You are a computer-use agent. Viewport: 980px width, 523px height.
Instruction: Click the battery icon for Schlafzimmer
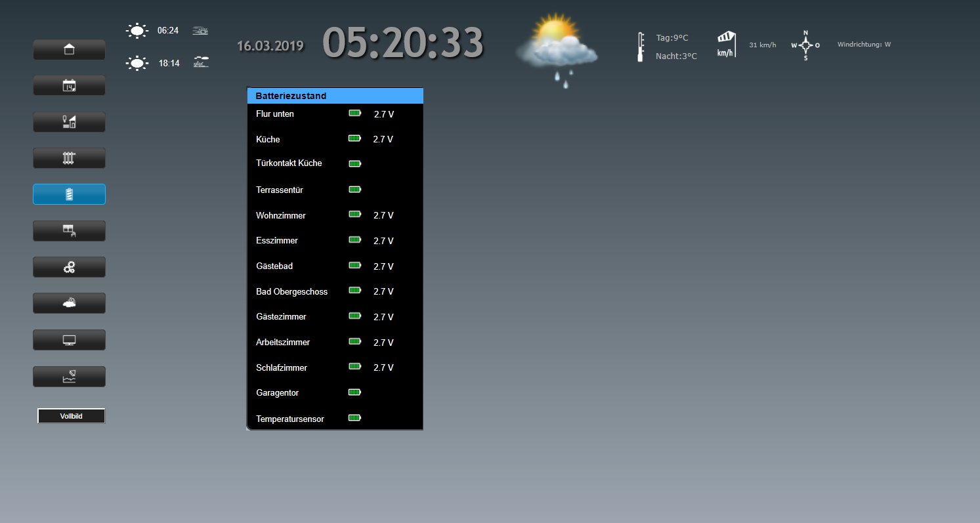coord(354,366)
